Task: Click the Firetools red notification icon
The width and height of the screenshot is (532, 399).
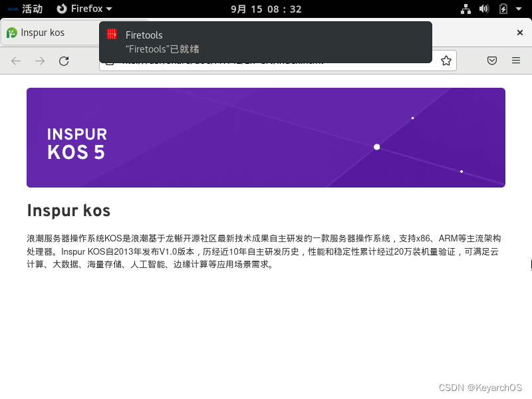Action: [x=112, y=35]
